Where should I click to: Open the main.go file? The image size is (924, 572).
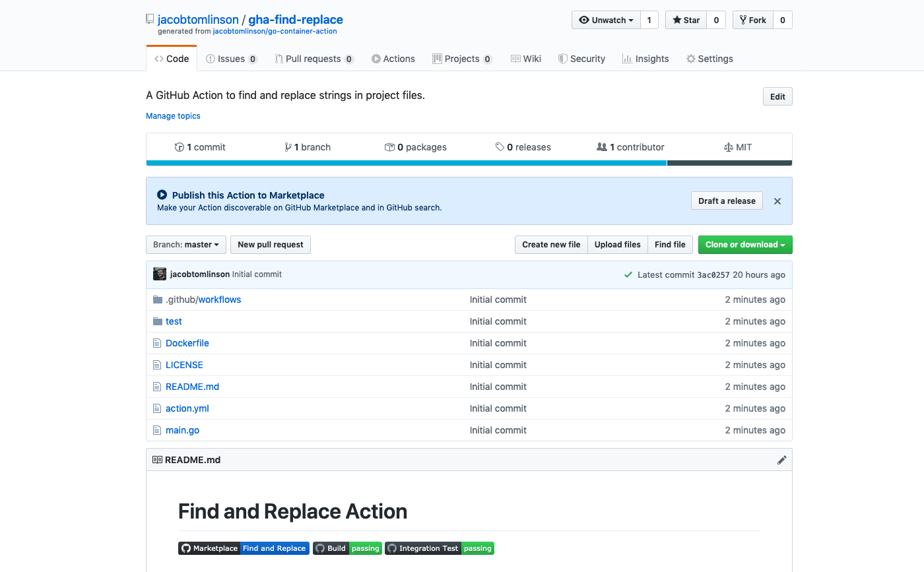click(182, 430)
